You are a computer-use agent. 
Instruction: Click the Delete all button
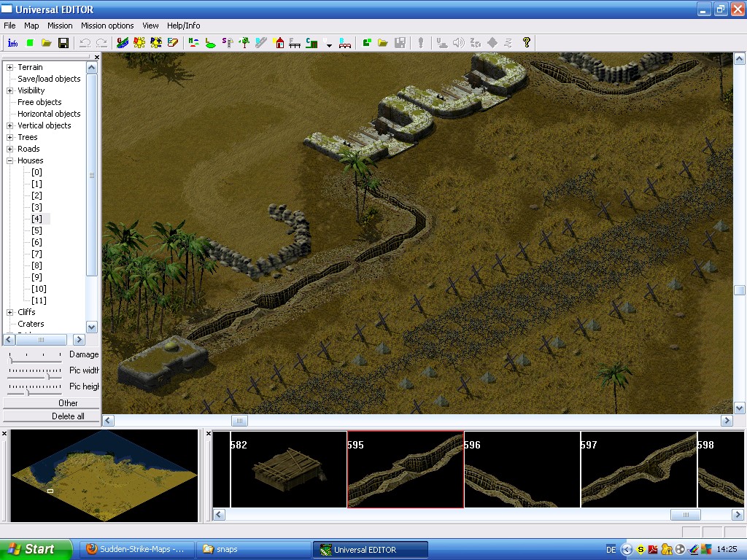click(52, 416)
